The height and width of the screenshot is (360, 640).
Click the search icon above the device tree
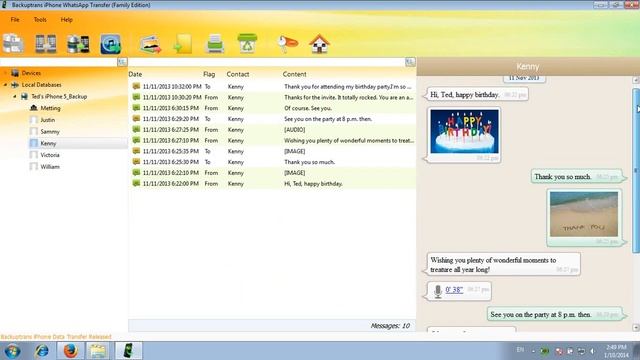click(122, 62)
